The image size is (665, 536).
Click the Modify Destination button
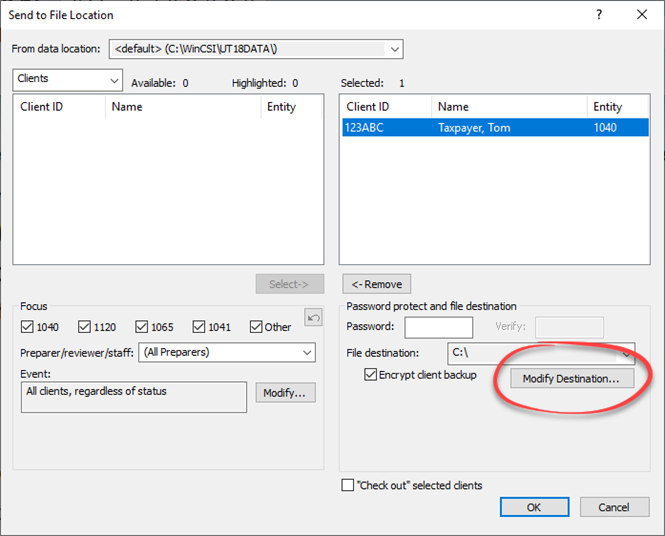pos(571,379)
